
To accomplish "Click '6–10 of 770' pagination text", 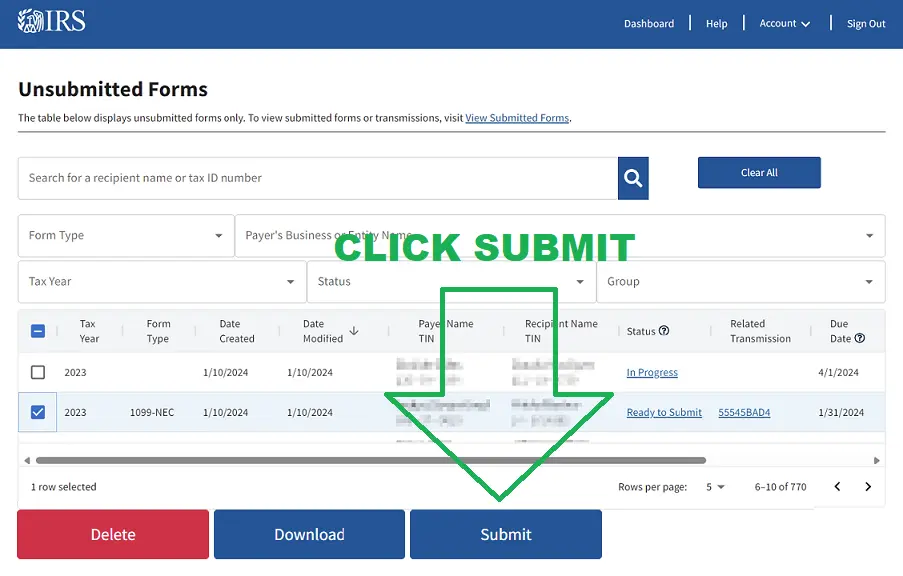I will (780, 487).
